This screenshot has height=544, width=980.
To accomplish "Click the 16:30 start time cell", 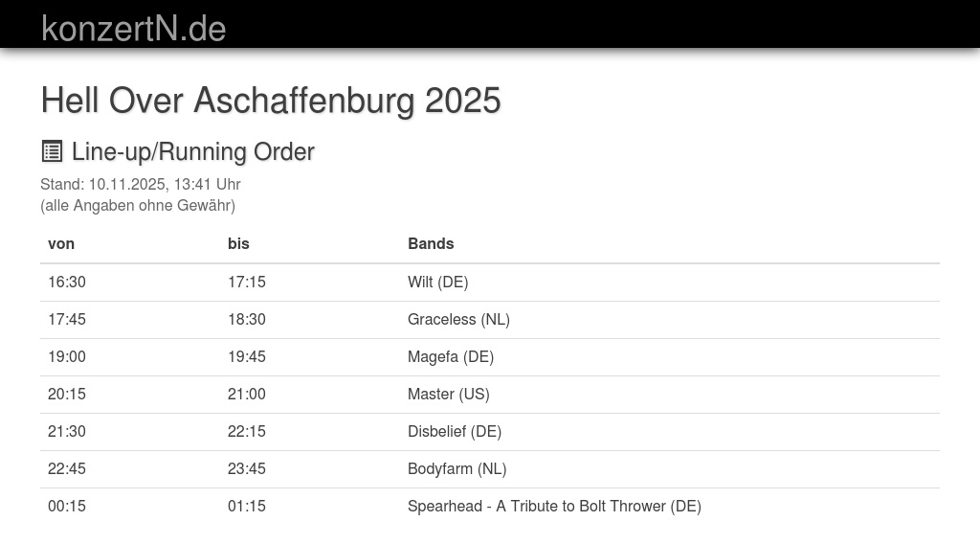I will pos(67,282).
